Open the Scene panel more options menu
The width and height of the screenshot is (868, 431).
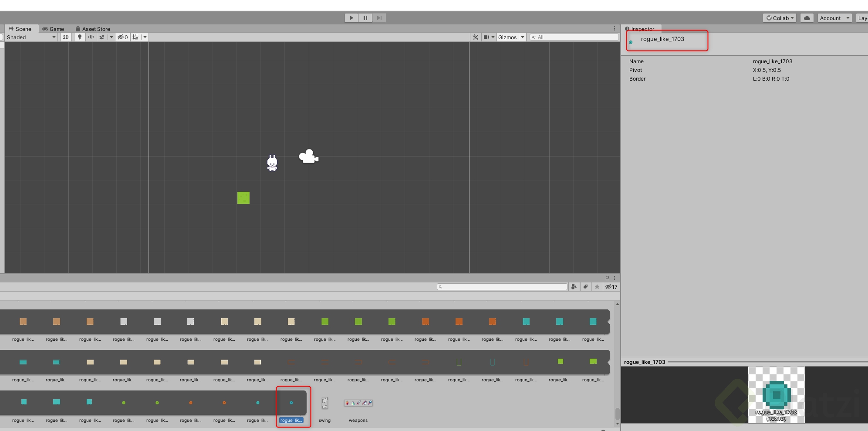point(615,28)
